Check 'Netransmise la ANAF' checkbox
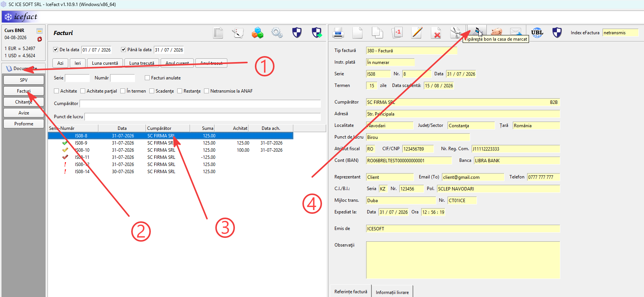This screenshot has width=644, height=297. (x=207, y=91)
